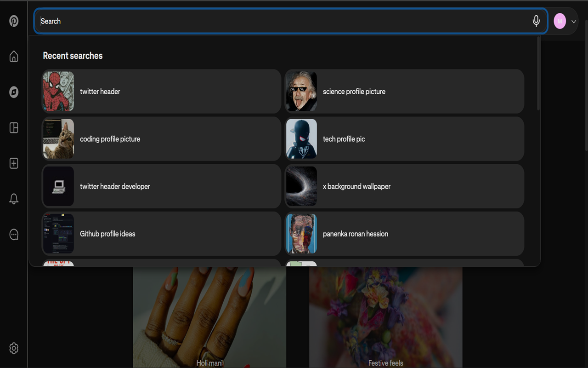The height and width of the screenshot is (368, 588).
Task: Open the Explore compass icon
Action: pyautogui.click(x=14, y=92)
